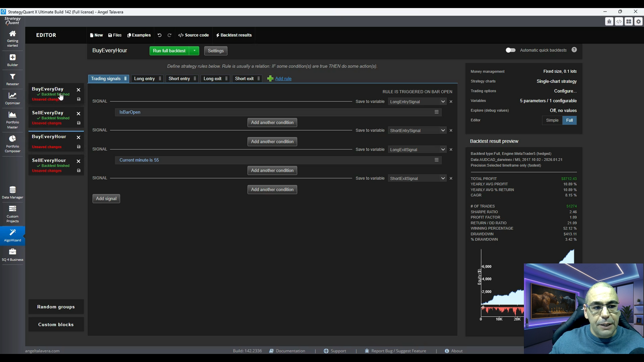
Task: Toggle Automatic quick backtests switch
Action: [x=511, y=50]
